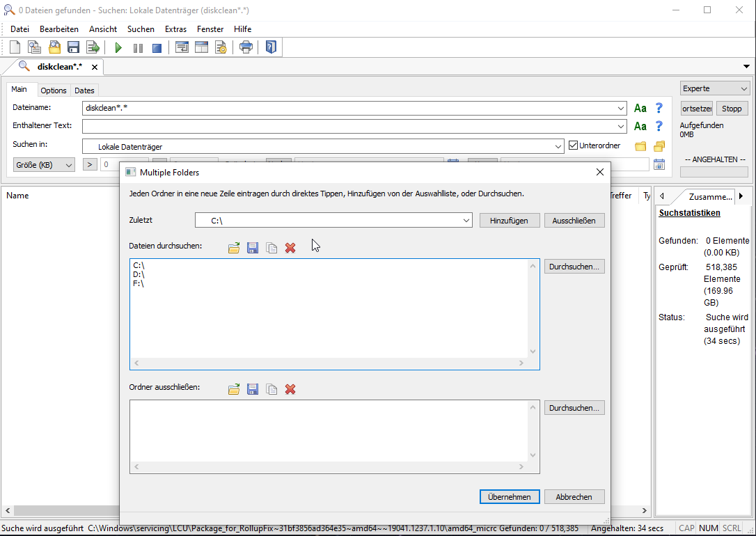Open search tab list arrow at far right
This screenshot has height=536, width=756.
coord(746,67)
